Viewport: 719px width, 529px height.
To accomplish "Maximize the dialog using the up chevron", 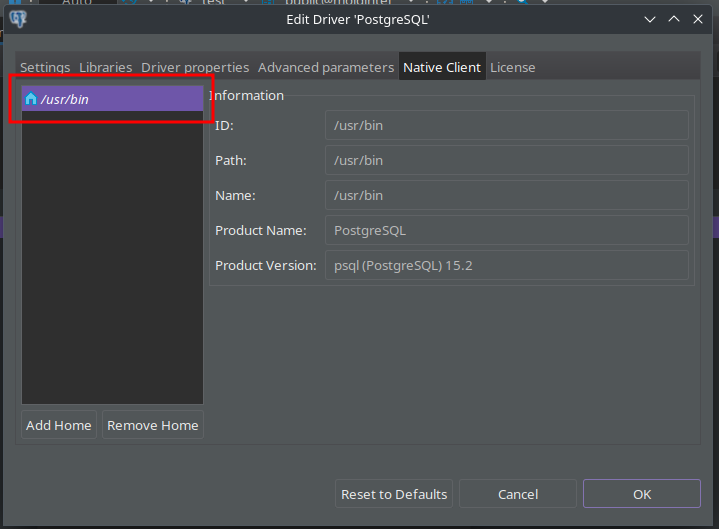I will (674, 19).
